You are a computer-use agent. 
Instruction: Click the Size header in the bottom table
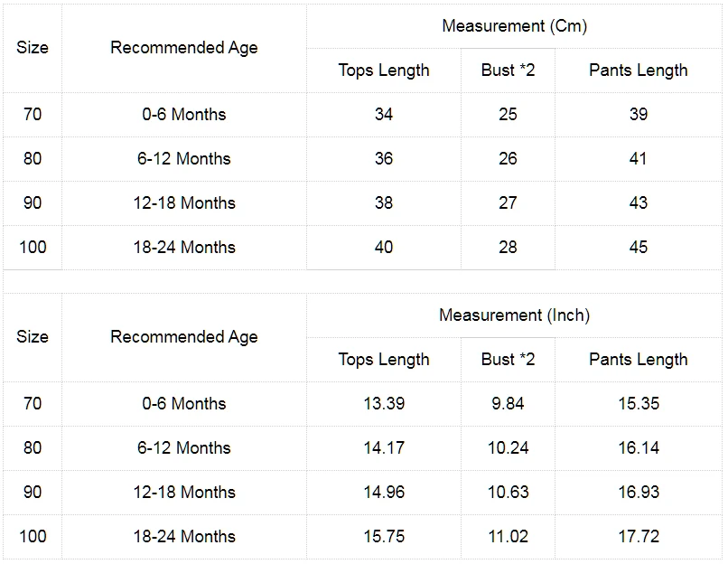click(33, 337)
